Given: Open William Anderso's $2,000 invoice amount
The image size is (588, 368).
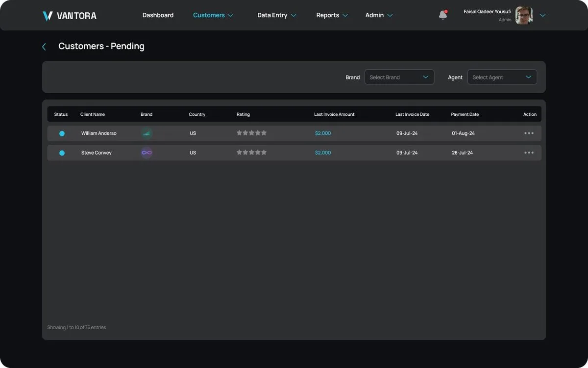Looking at the screenshot, I should tap(323, 133).
